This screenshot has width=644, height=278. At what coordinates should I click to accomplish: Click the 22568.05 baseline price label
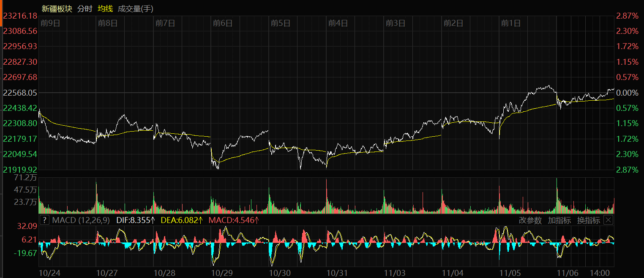pyautogui.click(x=20, y=93)
